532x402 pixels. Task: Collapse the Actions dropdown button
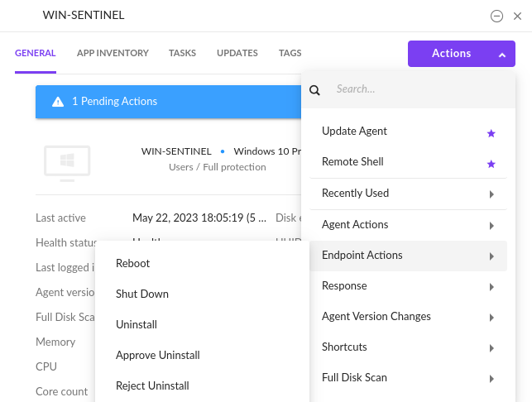[462, 54]
